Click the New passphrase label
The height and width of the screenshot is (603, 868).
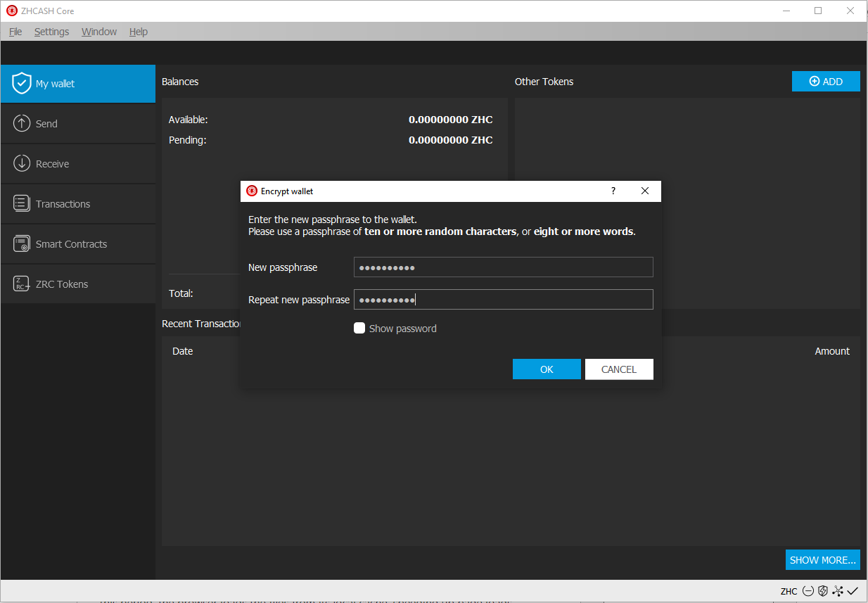[283, 267]
